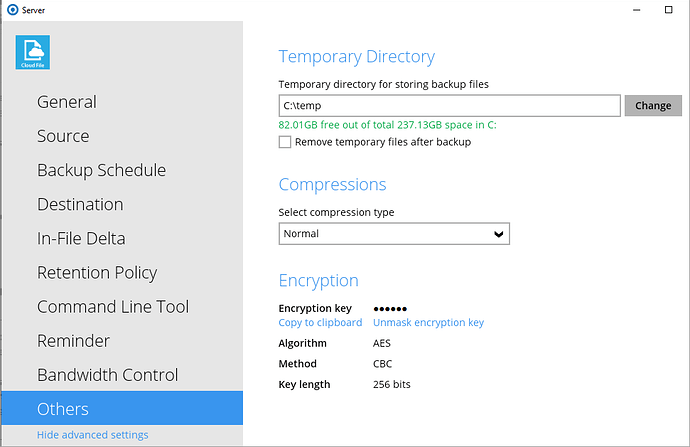Open the Reminder settings
690x447 pixels.
pyautogui.click(x=73, y=341)
